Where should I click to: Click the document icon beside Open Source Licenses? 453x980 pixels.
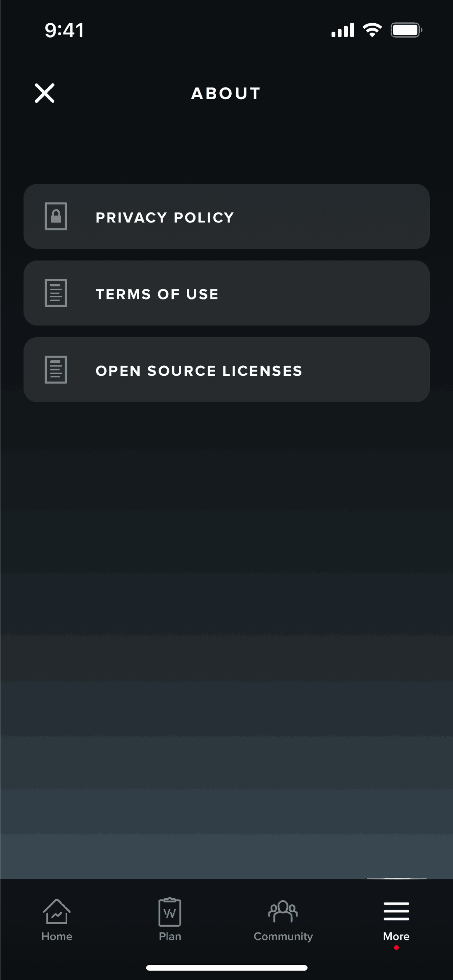pos(56,370)
